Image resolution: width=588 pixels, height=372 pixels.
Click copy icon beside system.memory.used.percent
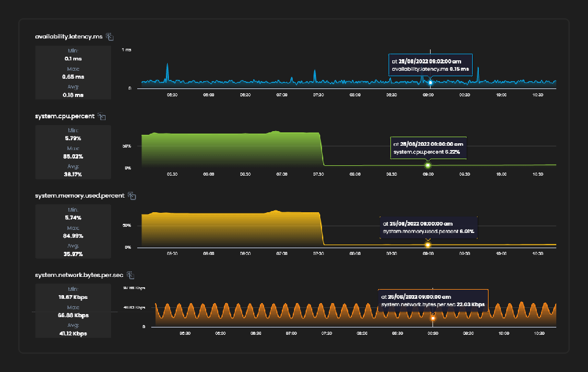[x=132, y=196]
